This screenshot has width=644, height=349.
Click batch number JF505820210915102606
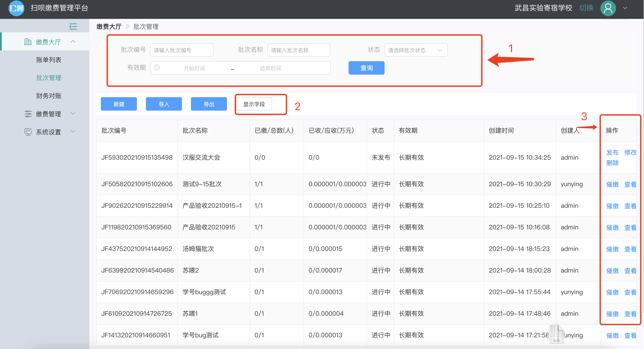pyautogui.click(x=137, y=184)
